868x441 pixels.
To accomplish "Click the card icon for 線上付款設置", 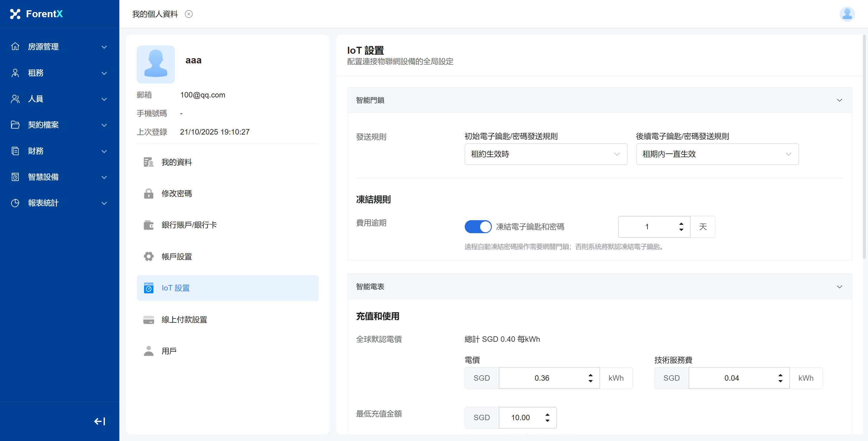I will (149, 320).
